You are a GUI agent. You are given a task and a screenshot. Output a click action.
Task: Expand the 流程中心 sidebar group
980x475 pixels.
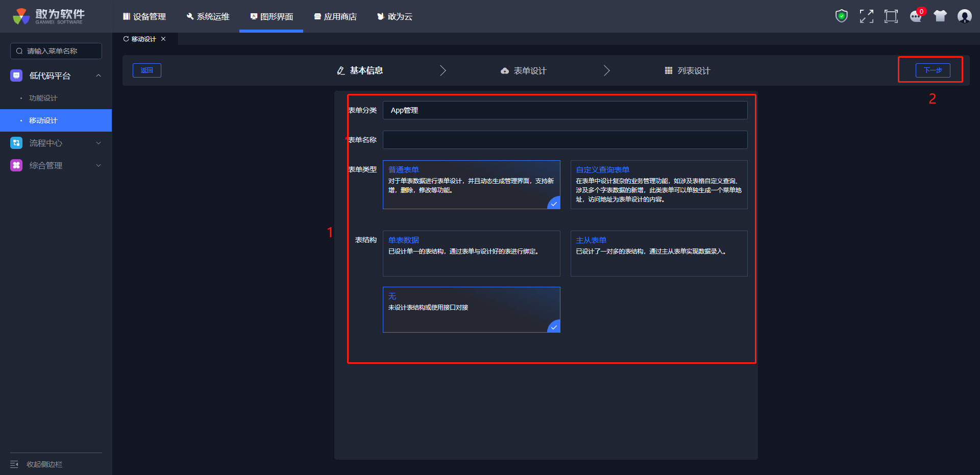pyautogui.click(x=56, y=143)
